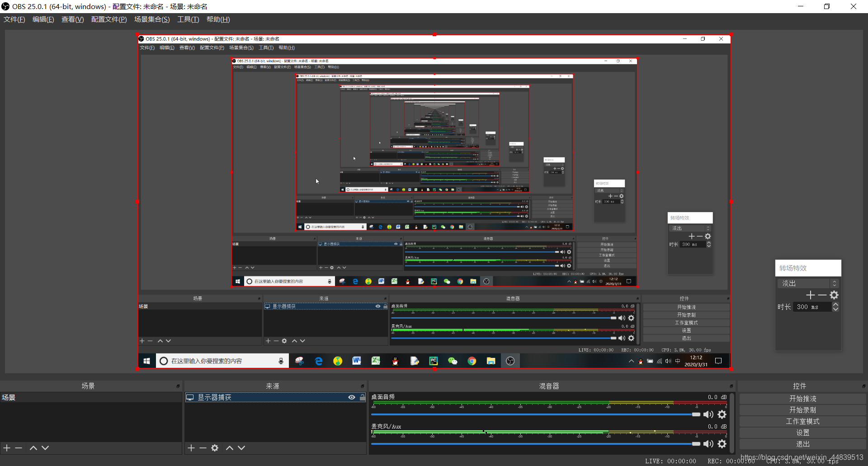
Task: Click the QQ penguin icon on the largest preview taskbar
Action: (x=395, y=361)
